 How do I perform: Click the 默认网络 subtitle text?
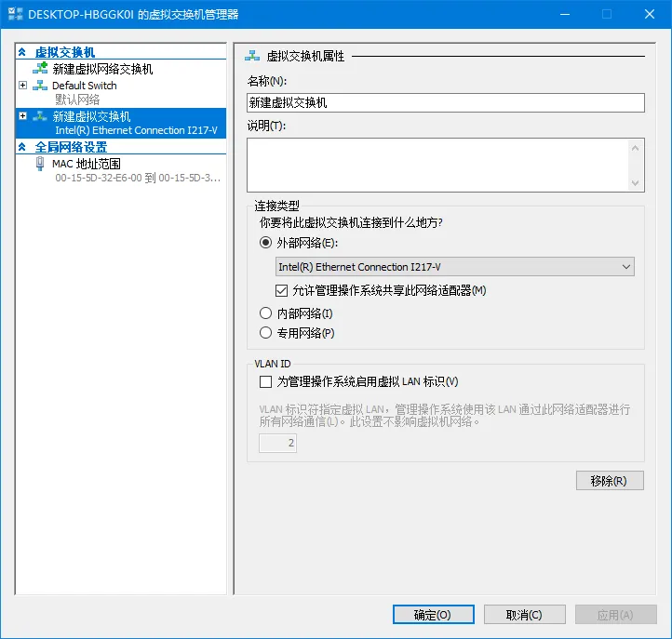77,100
